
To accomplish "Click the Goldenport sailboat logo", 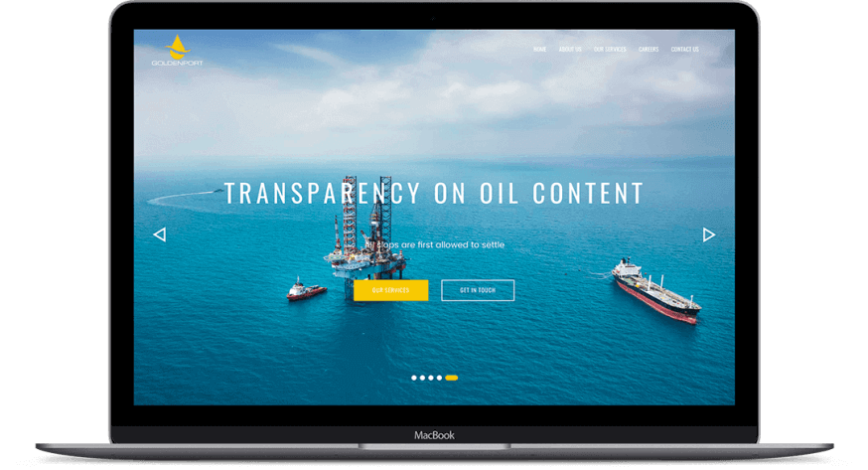I will pyautogui.click(x=177, y=50).
